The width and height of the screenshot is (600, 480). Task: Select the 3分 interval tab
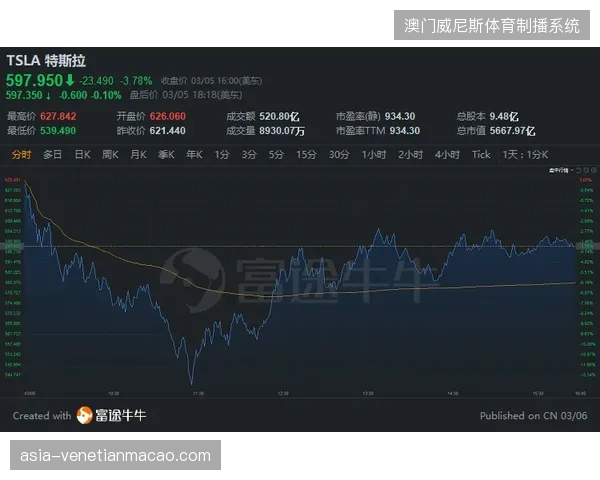249,155
